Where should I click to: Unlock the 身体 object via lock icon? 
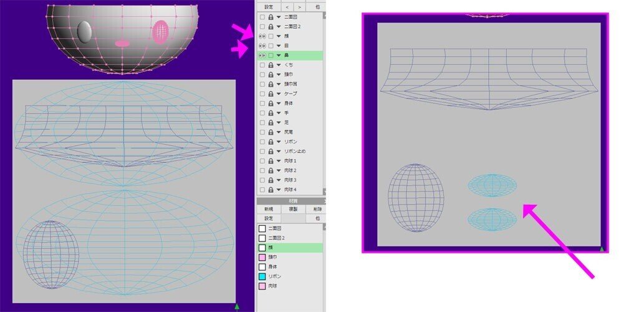[271, 103]
